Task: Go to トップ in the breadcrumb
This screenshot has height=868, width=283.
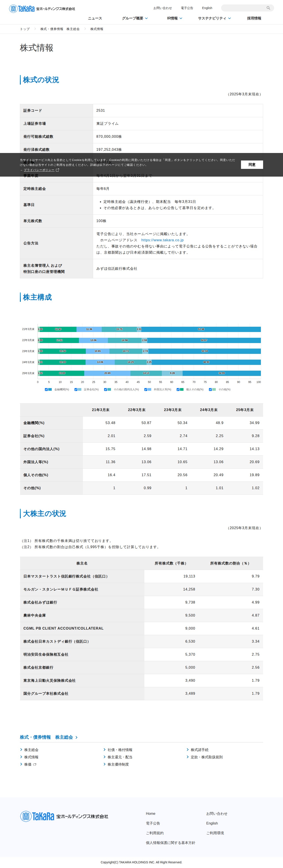Action: click(x=25, y=29)
